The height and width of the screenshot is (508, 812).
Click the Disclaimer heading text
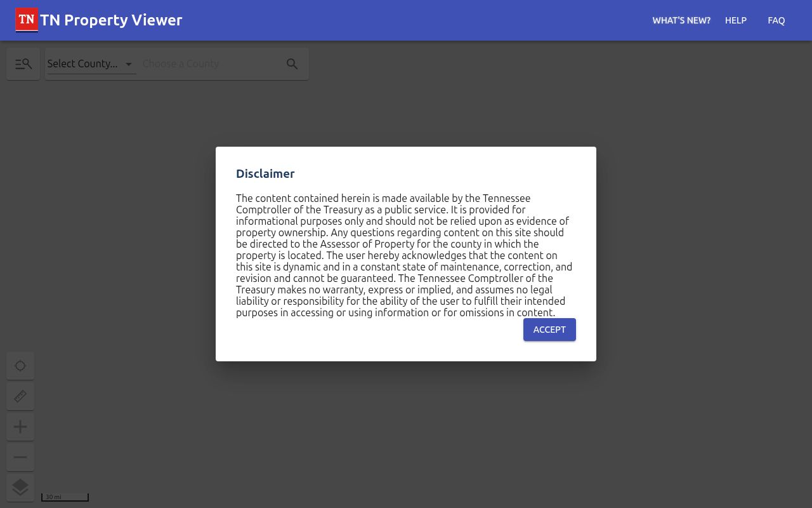click(265, 173)
